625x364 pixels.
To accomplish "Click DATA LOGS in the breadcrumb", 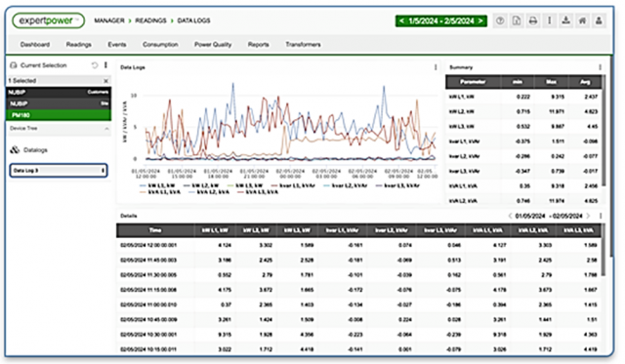I will [193, 20].
